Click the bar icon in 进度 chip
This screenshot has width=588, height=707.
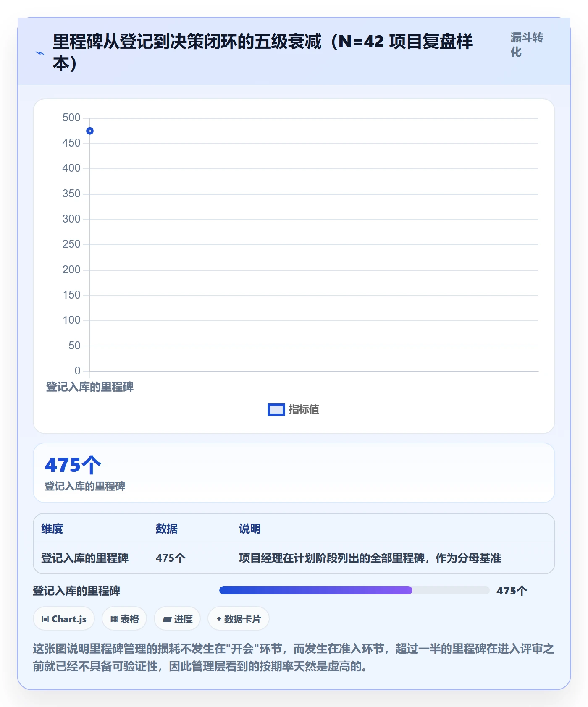[x=167, y=620]
